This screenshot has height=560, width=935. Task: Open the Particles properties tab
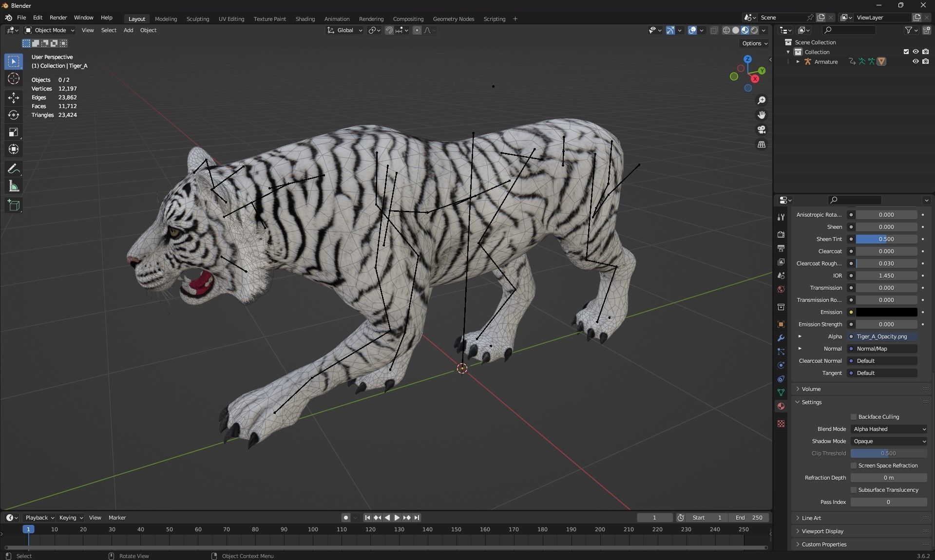(x=781, y=352)
